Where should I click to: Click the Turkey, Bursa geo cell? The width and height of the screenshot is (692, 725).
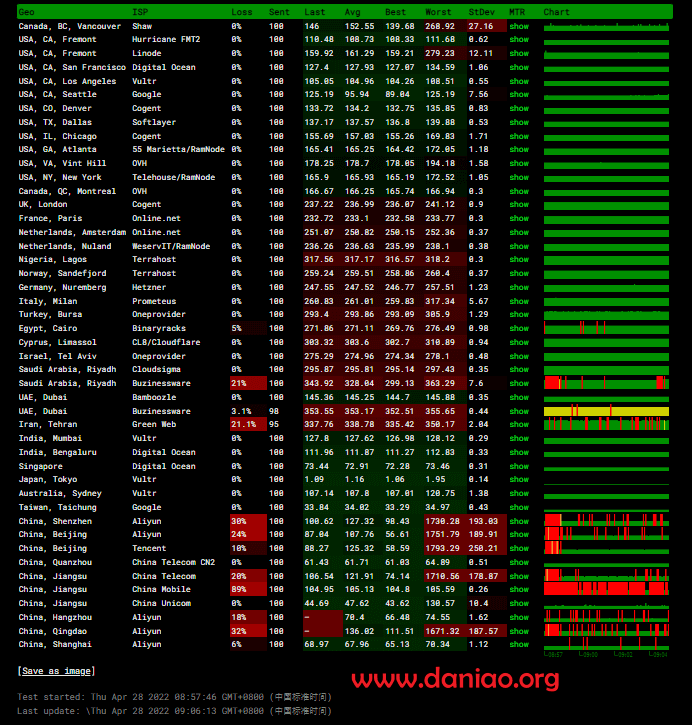[x=50, y=314]
